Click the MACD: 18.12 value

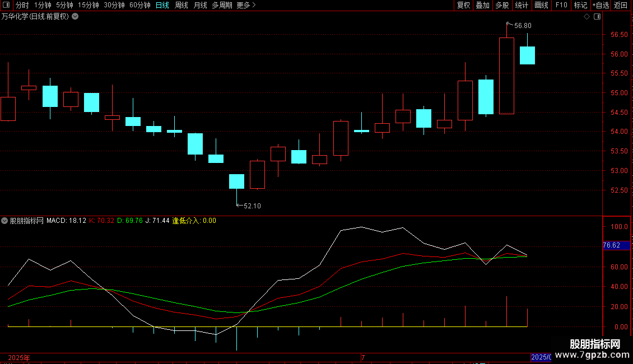(x=66, y=221)
